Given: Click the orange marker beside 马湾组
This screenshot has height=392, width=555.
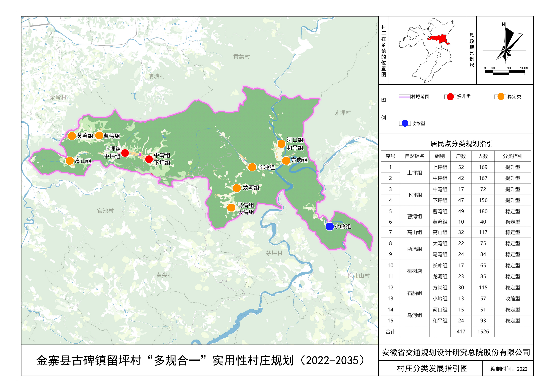Looking at the screenshot, I should tap(231, 207).
